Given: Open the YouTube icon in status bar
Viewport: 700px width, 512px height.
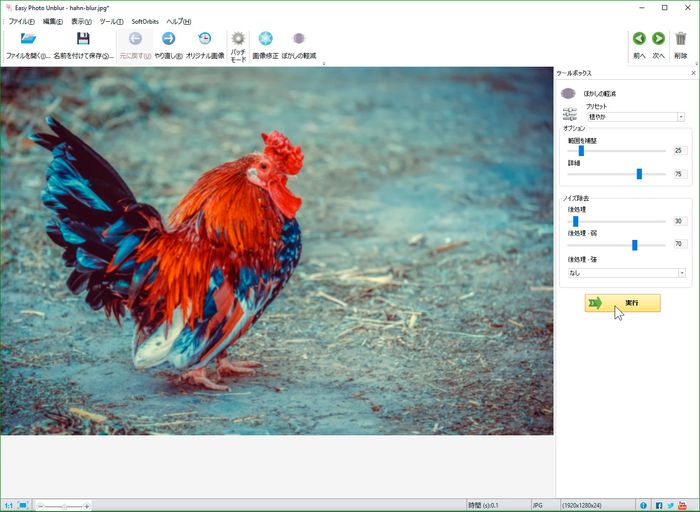Looking at the screenshot, I should (682, 505).
